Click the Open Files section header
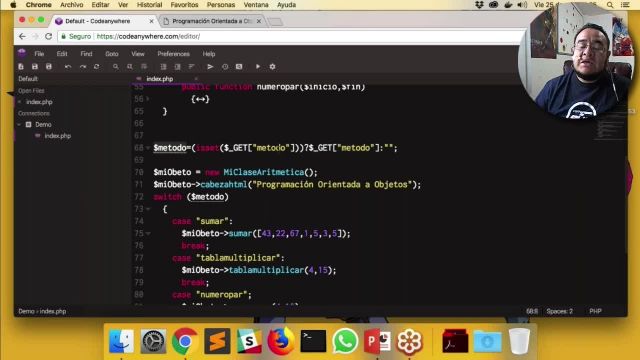Image resolution: width=640 pixels, height=360 pixels. [x=31, y=91]
